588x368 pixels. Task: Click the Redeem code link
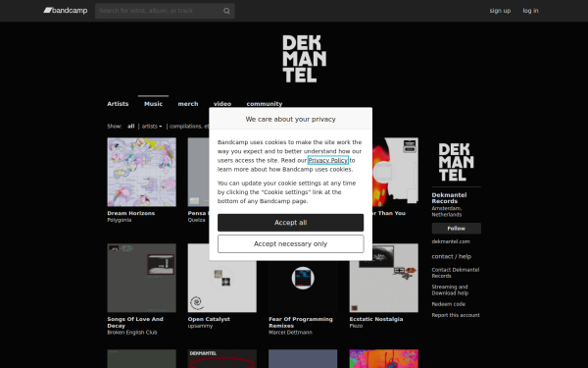click(x=448, y=304)
